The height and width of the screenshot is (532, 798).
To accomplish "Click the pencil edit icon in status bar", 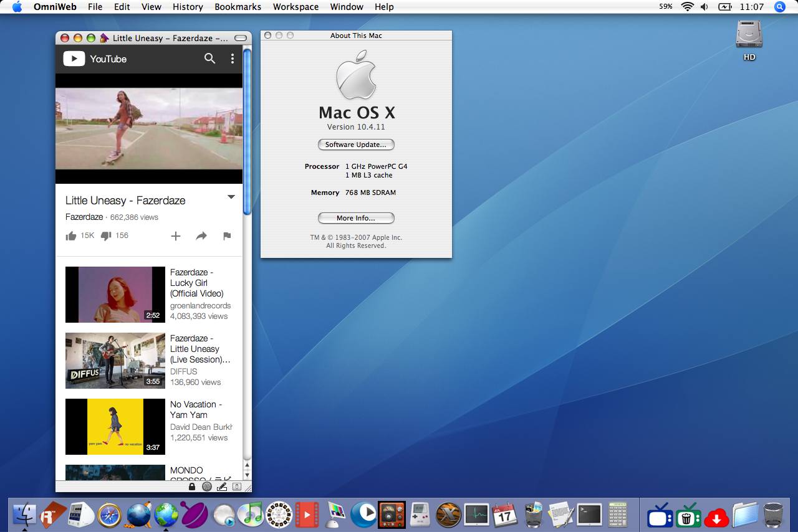I will click(222, 487).
